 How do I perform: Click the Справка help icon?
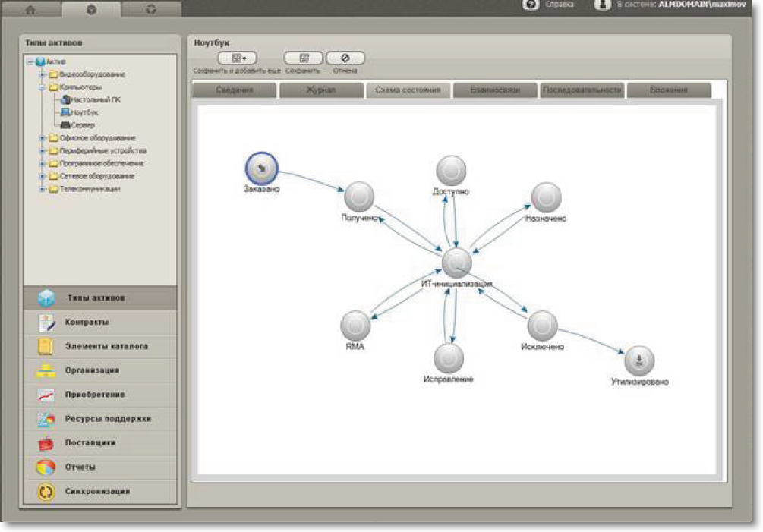point(530,5)
